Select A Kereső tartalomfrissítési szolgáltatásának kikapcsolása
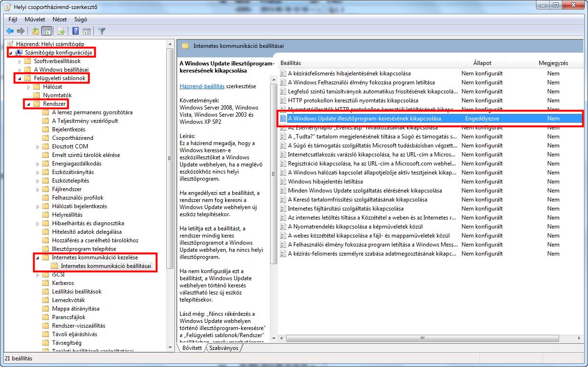The height and width of the screenshot is (367, 588). (358, 200)
